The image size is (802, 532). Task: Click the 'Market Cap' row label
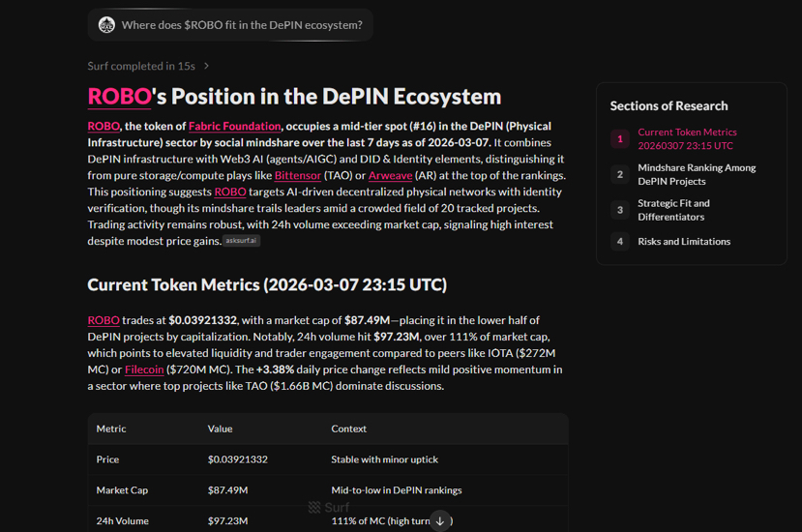[x=122, y=490]
